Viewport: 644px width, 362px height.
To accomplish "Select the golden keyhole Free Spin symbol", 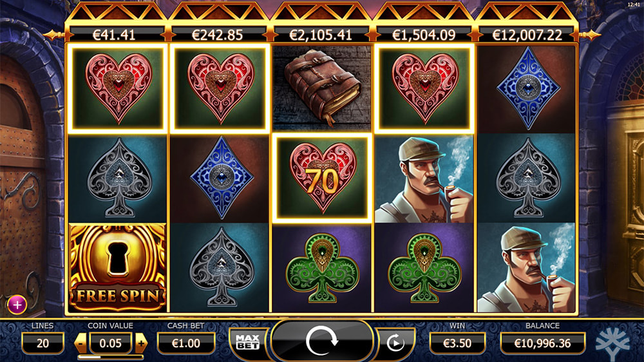I will 118,267.
